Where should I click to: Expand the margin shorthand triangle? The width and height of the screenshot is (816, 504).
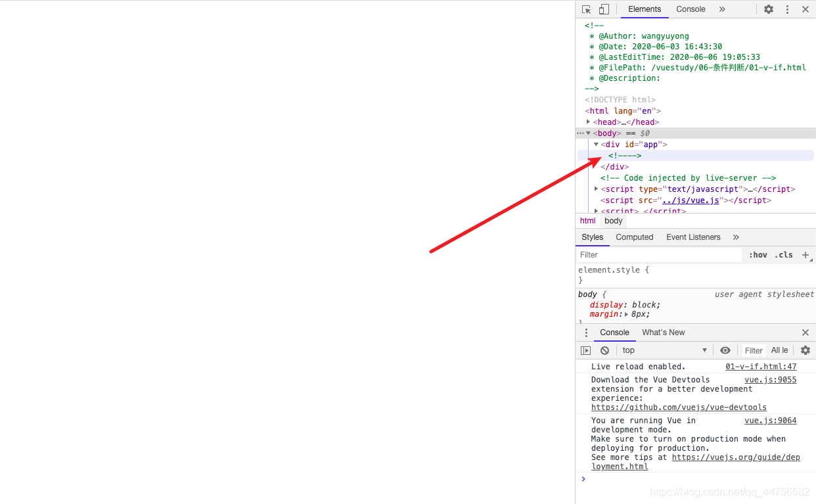coord(627,315)
